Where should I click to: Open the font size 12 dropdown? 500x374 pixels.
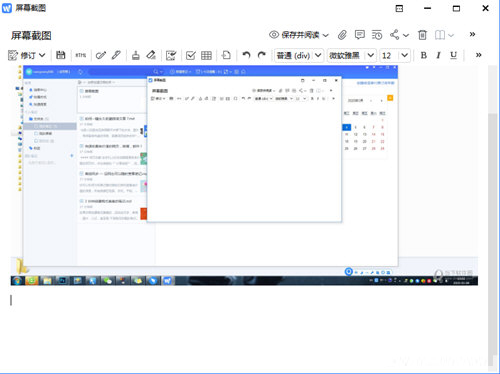[x=395, y=55]
